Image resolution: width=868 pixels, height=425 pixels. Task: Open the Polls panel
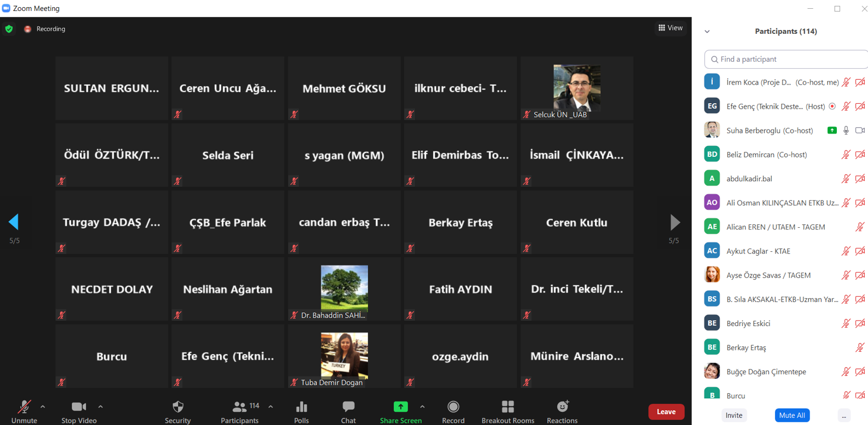[301, 411]
